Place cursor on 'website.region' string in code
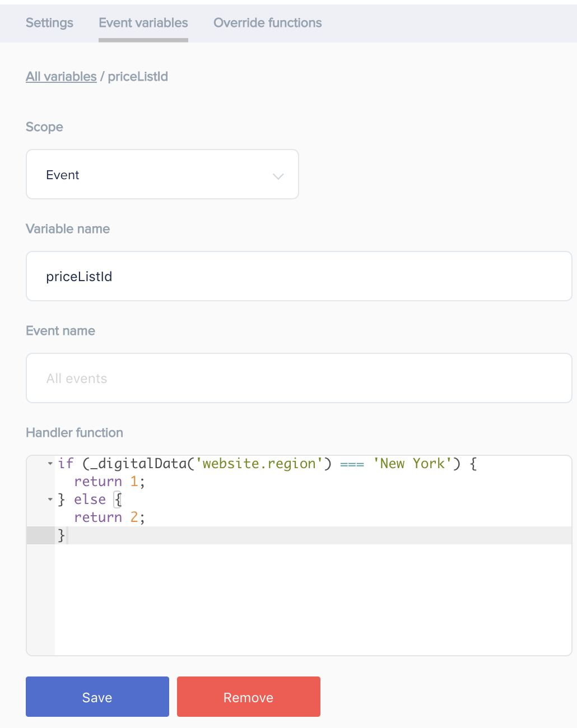The height and width of the screenshot is (728, 577). tap(259, 464)
